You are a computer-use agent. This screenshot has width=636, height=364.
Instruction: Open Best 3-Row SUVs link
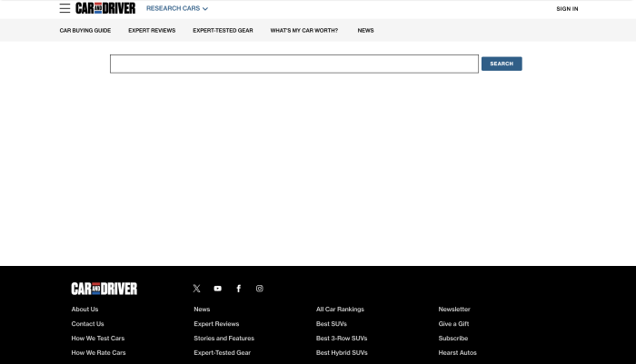[342, 338]
